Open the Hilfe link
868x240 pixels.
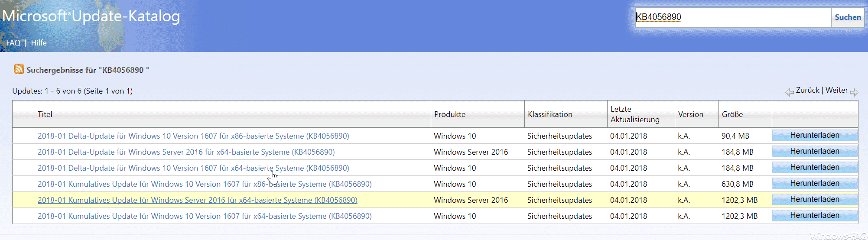coord(39,43)
